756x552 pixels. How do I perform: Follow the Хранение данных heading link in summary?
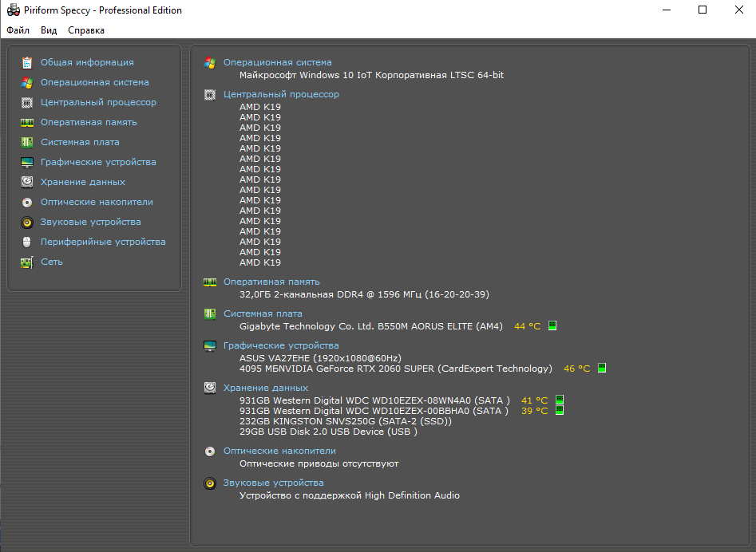[266, 388]
